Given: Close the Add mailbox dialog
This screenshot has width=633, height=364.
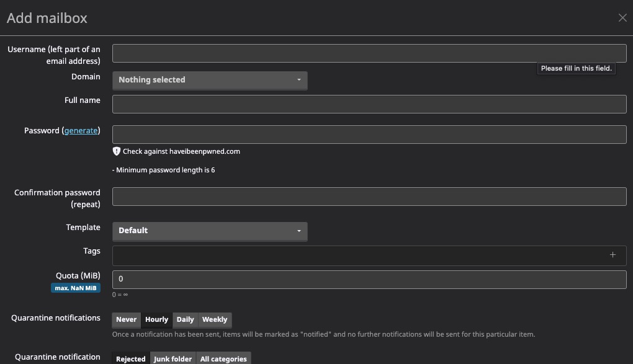Looking at the screenshot, I should [622, 17].
